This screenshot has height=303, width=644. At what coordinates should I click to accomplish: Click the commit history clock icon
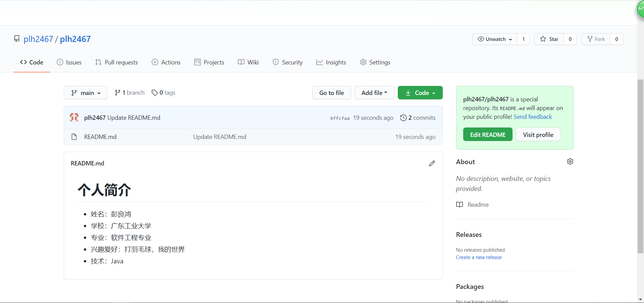[403, 117]
